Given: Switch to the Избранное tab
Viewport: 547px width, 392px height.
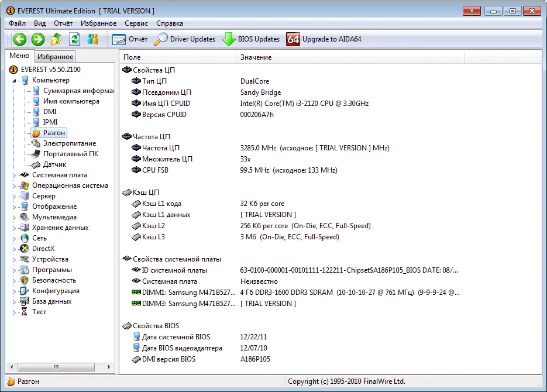Looking at the screenshot, I should click(55, 57).
